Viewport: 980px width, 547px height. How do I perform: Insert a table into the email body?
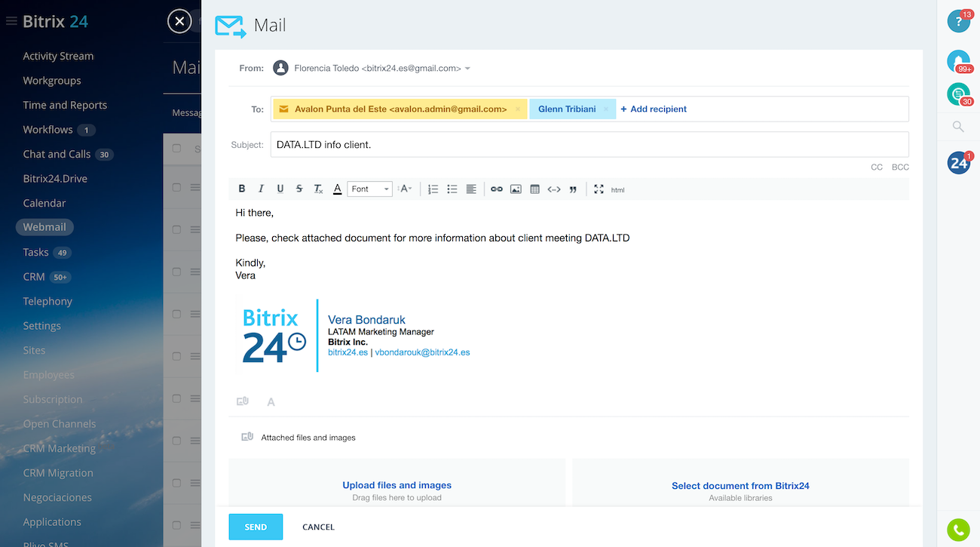[x=534, y=189]
